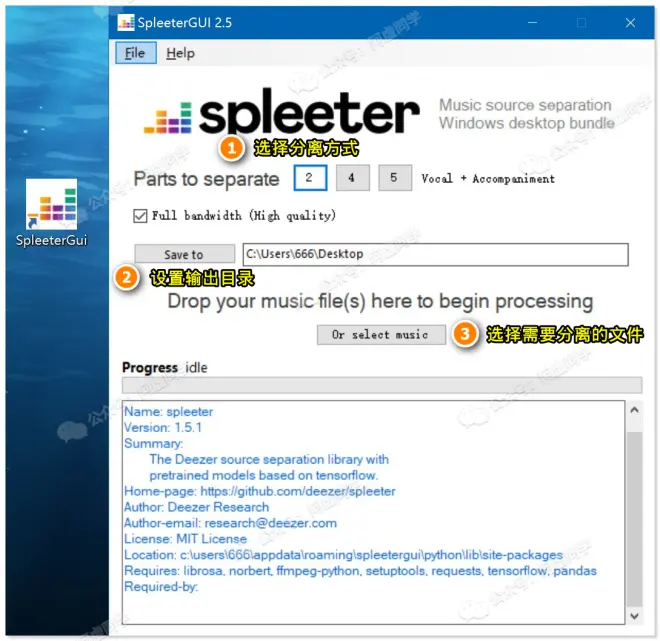Screen dimensions: 660x641
Task: Open the File menu
Action: 134,53
